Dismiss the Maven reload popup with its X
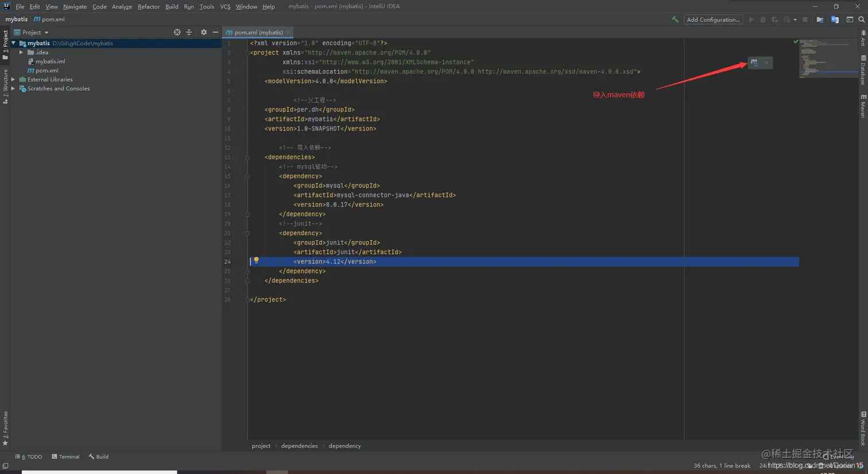This screenshot has height=474, width=868. tap(766, 63)
